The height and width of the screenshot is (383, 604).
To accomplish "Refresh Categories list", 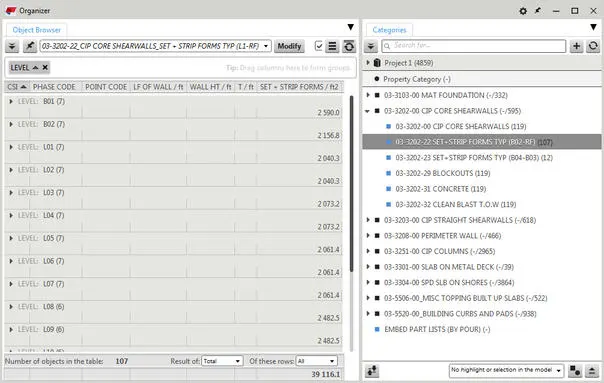I will (x=593, y=47).
